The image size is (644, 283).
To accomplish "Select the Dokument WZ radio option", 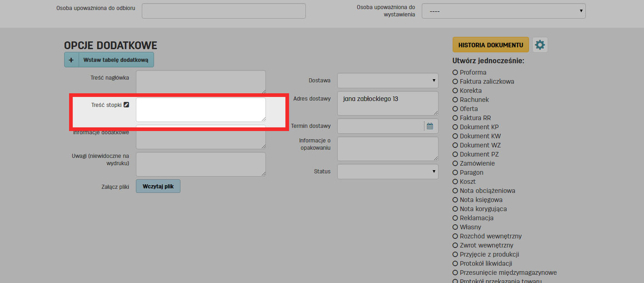I will pos(455,145).
